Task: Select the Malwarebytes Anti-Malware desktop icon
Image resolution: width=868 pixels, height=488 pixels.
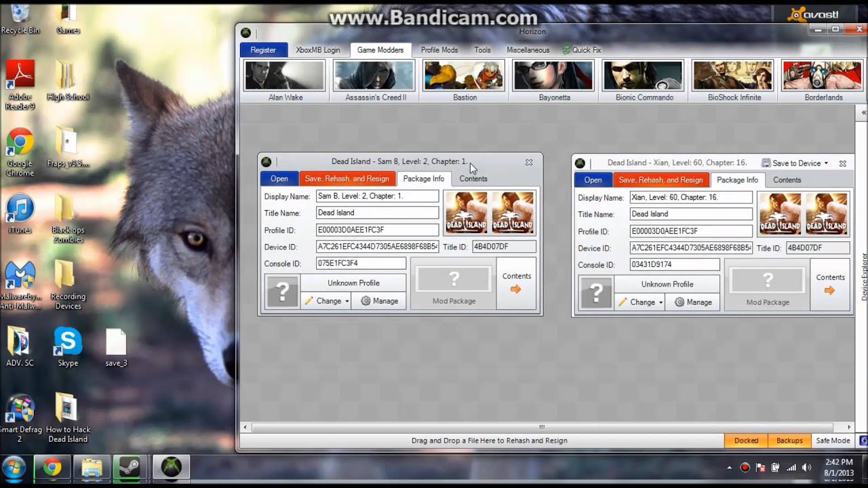Action: coord(20,285)
